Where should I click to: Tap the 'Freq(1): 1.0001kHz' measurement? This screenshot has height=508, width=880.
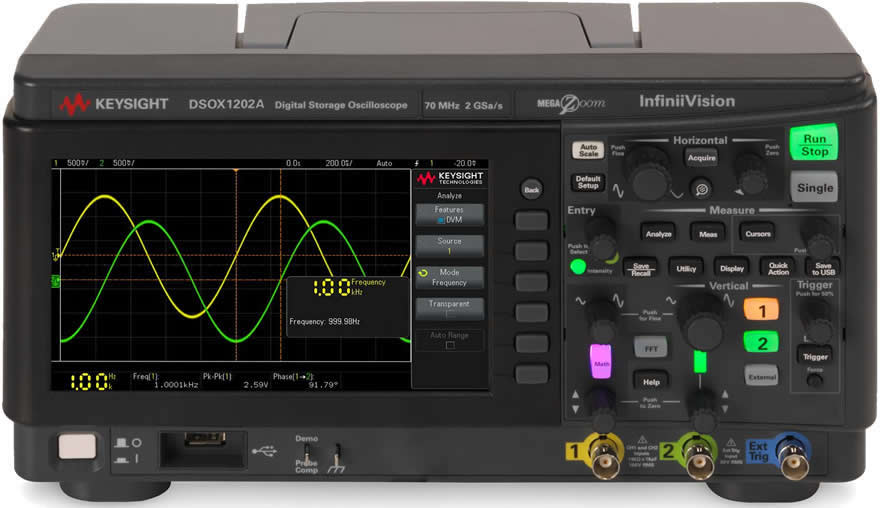(165, 381)
